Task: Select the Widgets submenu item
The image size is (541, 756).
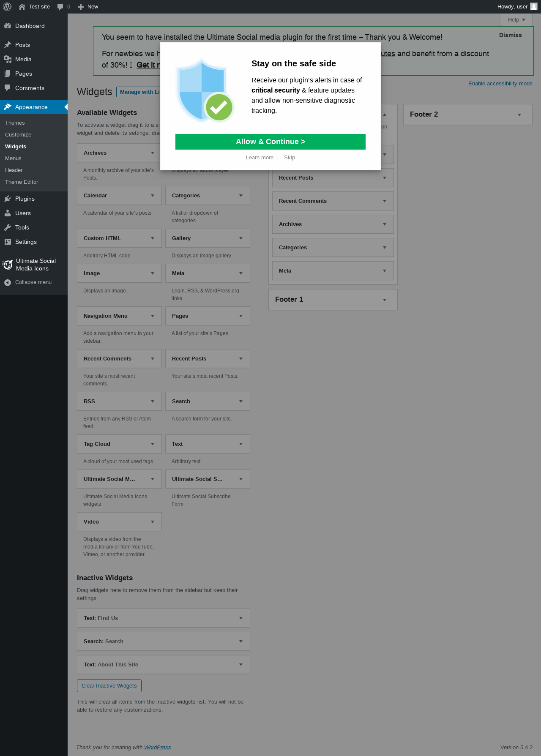Action: (16, 147)
